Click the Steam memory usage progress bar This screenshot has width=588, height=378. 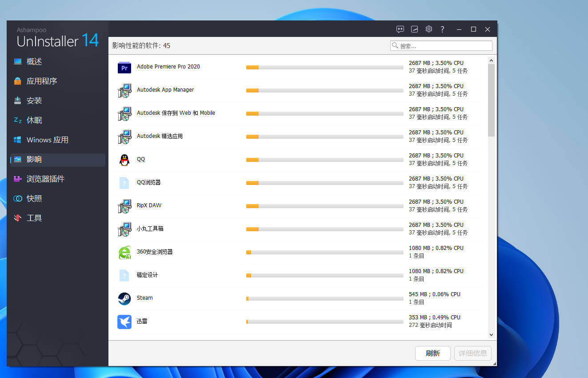(x=324, y=298)
